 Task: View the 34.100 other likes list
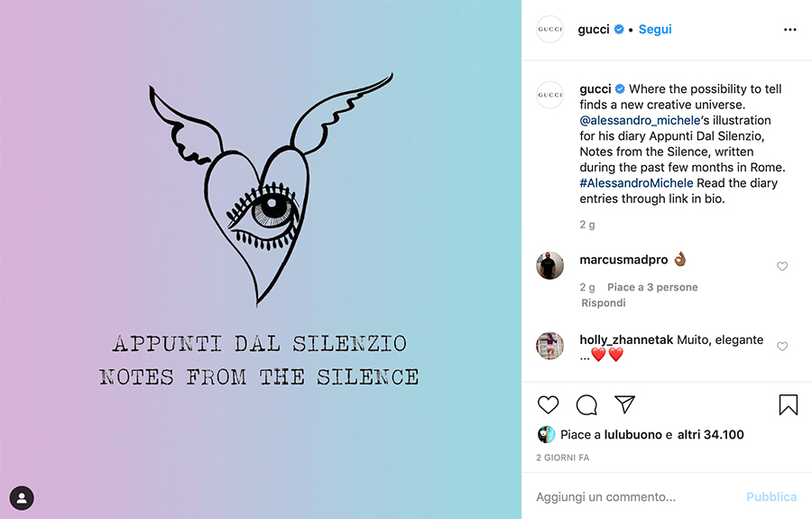711,434
